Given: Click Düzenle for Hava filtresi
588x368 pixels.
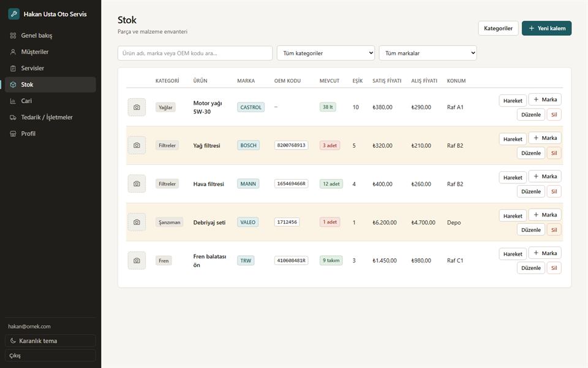Looking at the screenshot, I should click(x=530, y=191).
